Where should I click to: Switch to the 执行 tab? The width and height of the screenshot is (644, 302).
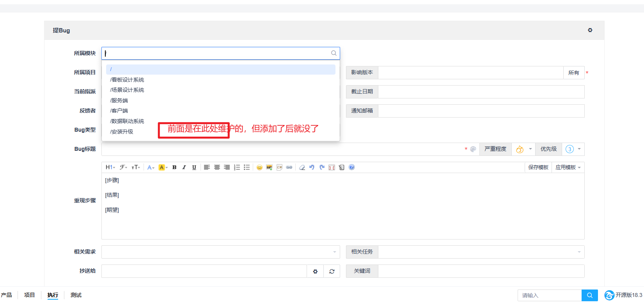53,295
